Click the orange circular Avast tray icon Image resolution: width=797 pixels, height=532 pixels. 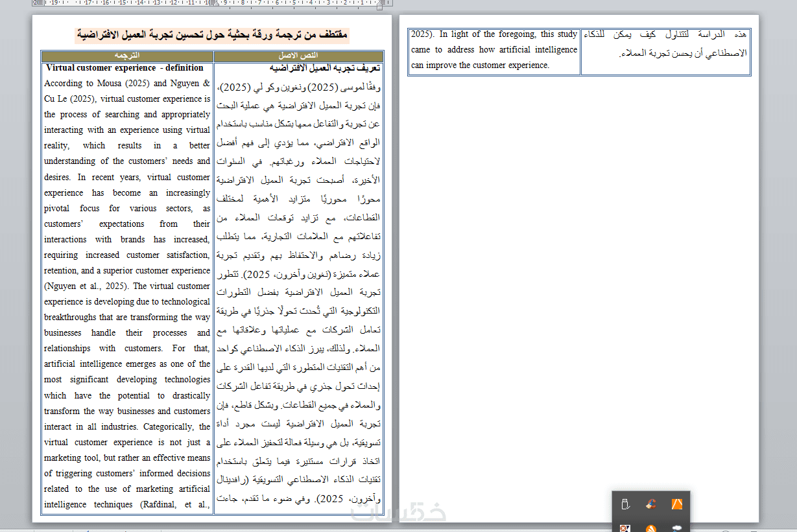click(x=651, y=528)
